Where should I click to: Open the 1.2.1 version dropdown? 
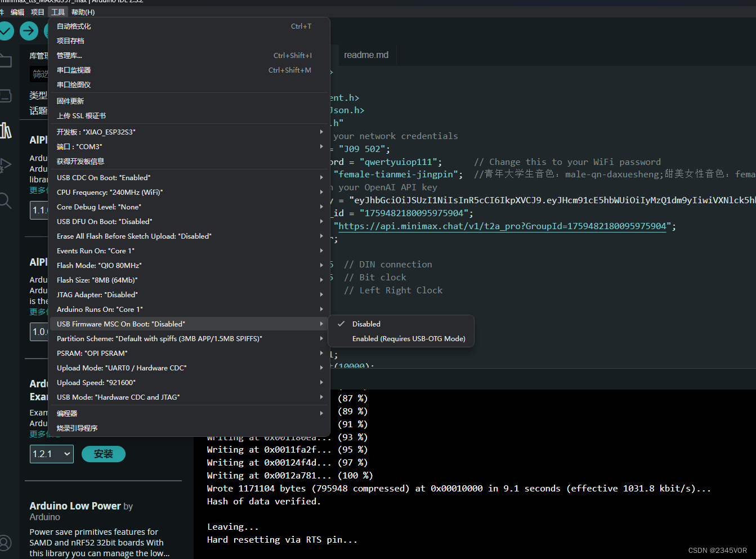point(52,454)
